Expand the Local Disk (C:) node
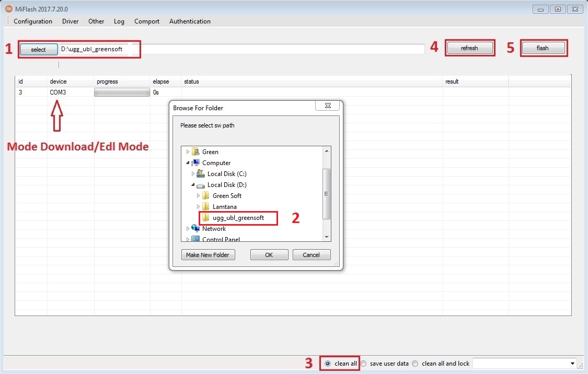 click(x=193, y=173)
